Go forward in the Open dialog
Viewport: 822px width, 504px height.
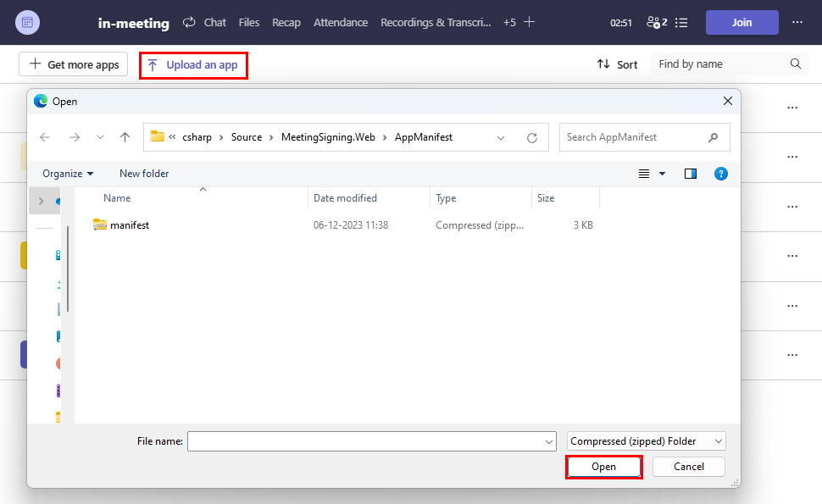click(75, 137)
